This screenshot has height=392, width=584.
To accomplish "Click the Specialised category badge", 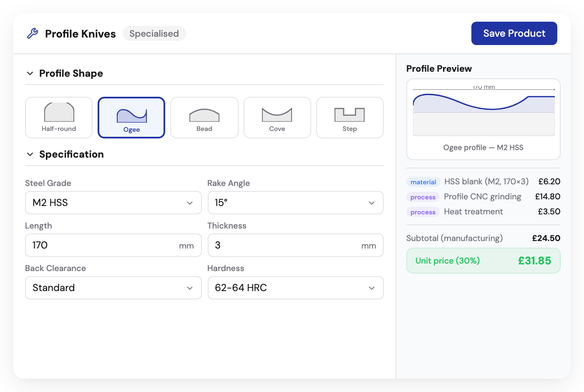I will [154, 33].
